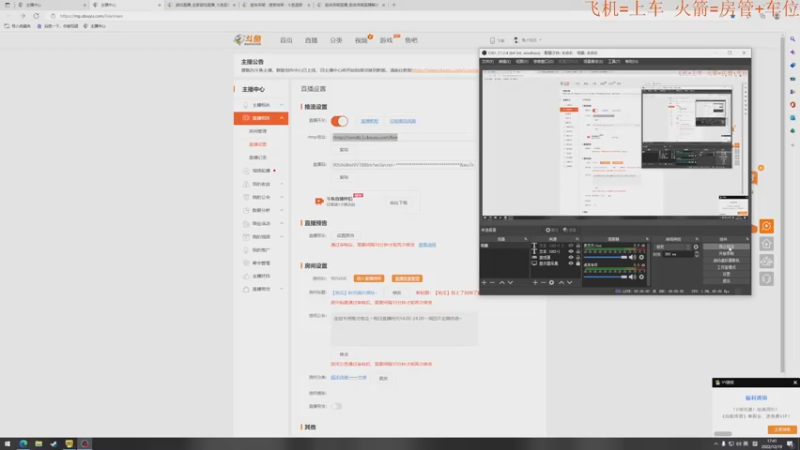
Task: Click the room announcement text area
Action: (x=404, y=329)
